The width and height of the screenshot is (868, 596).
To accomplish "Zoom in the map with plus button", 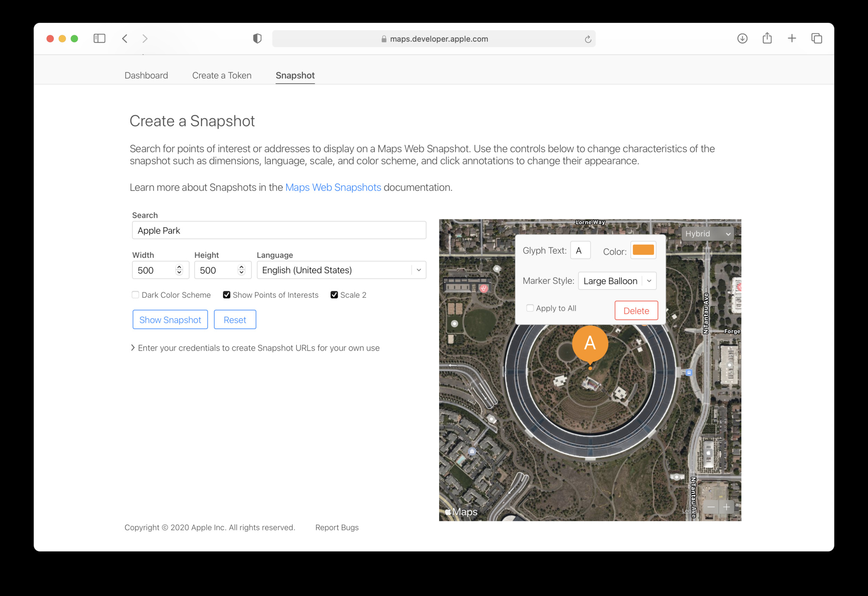I will [x=726, y=507].
